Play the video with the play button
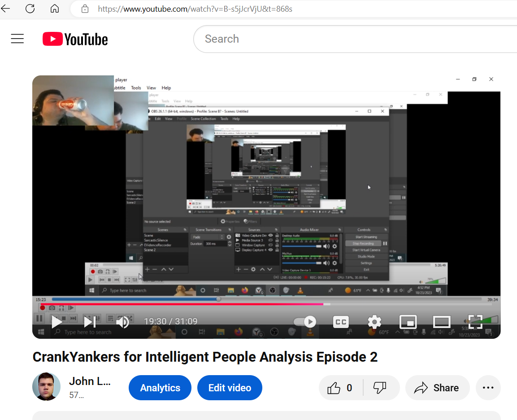This screenshot has height=420, width=517. click(x=56, y=322)
